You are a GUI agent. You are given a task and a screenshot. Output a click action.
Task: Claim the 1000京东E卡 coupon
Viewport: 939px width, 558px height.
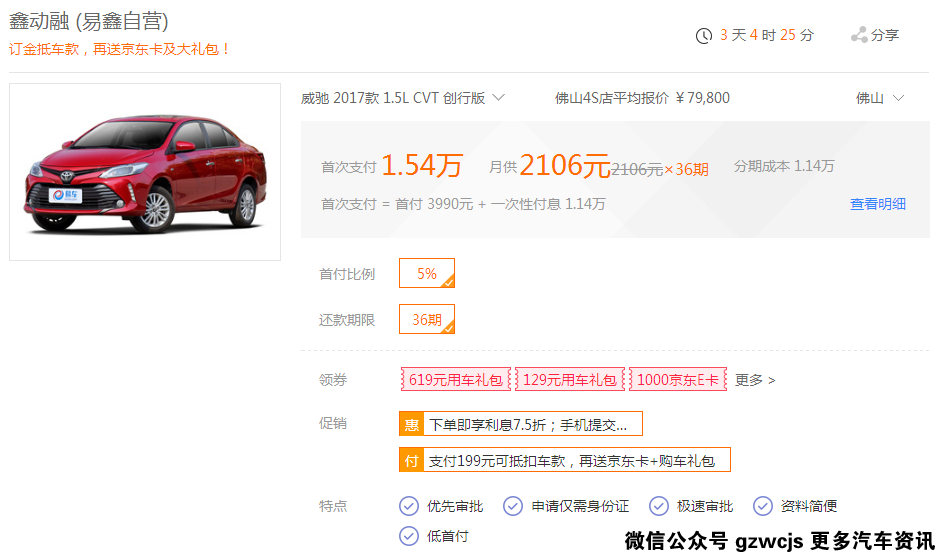click(678, 380)
